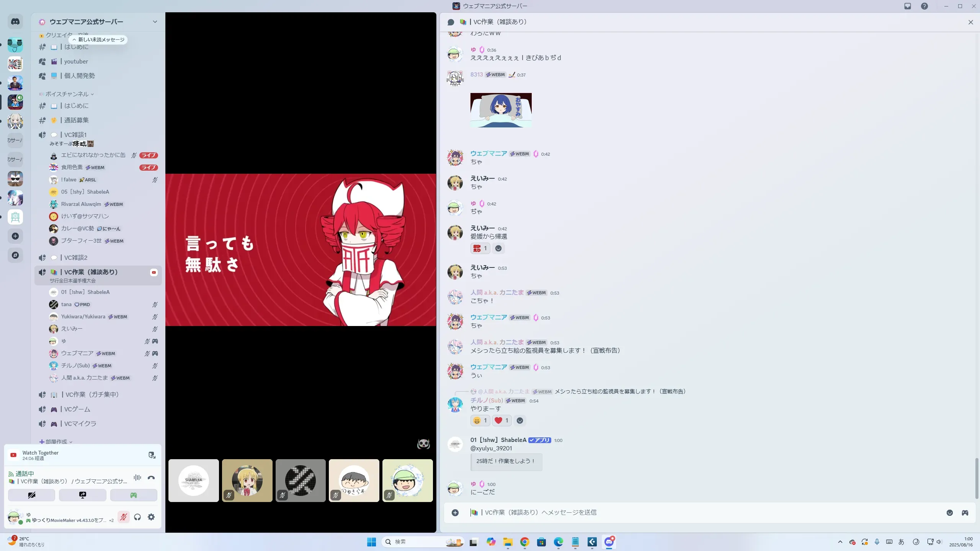The width and height of the screenshot is (980, 551).
Task: Open Discord direct messages home icon
Action: 15,22
